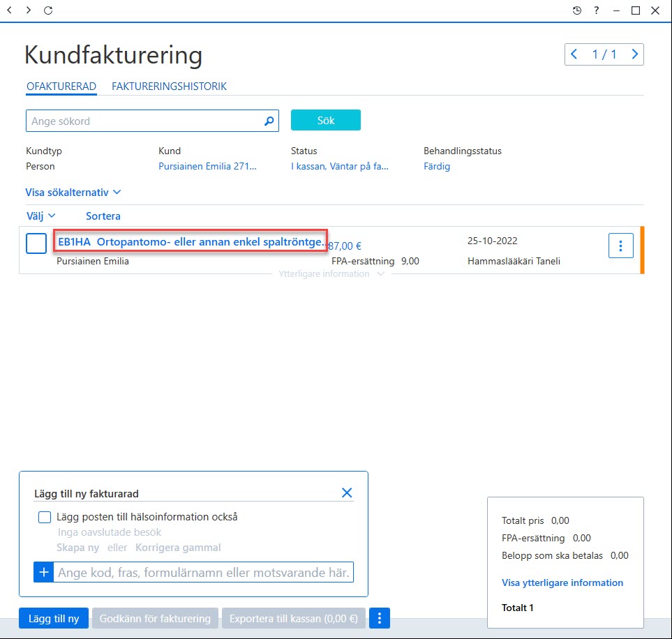Switch to the OFAKTURERAD tab

[x=61, y=86]
